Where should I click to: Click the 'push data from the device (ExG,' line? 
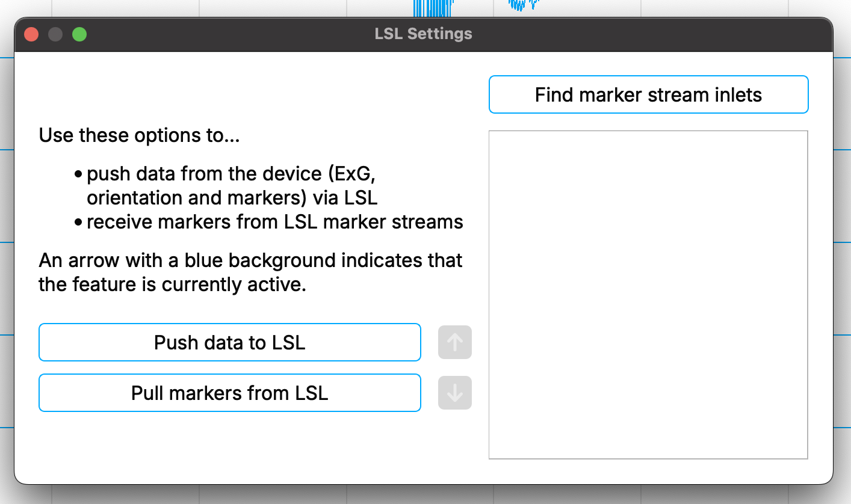tap(232, 174)
